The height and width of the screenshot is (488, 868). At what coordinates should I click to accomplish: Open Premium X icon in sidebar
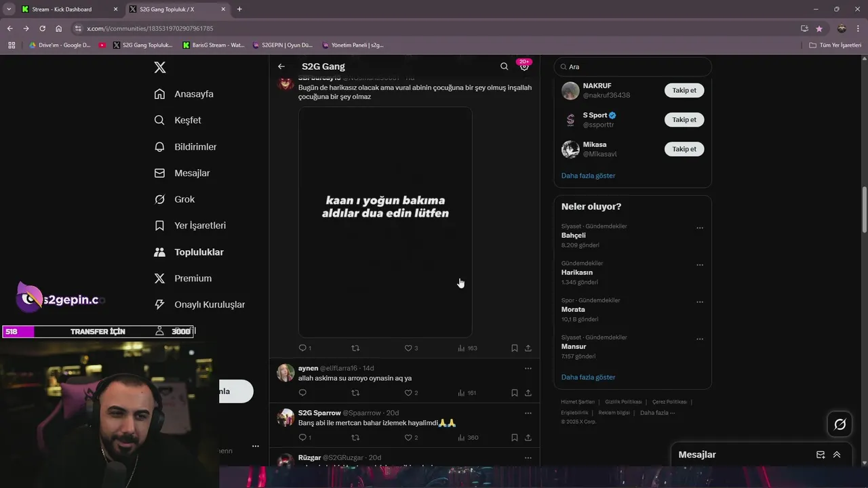pos(159,279)
